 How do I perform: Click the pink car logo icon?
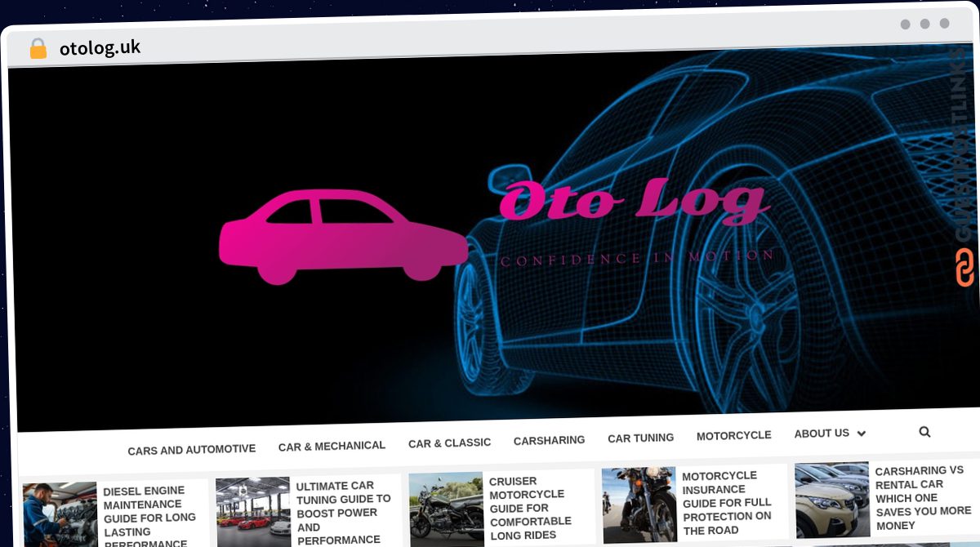pyautogui.click(x=343, y=237)
